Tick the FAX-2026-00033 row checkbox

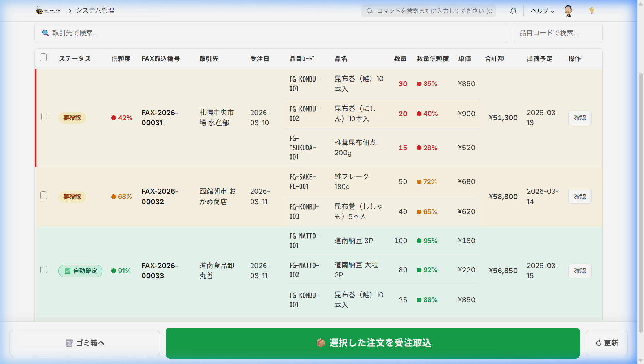click(44, 270)
